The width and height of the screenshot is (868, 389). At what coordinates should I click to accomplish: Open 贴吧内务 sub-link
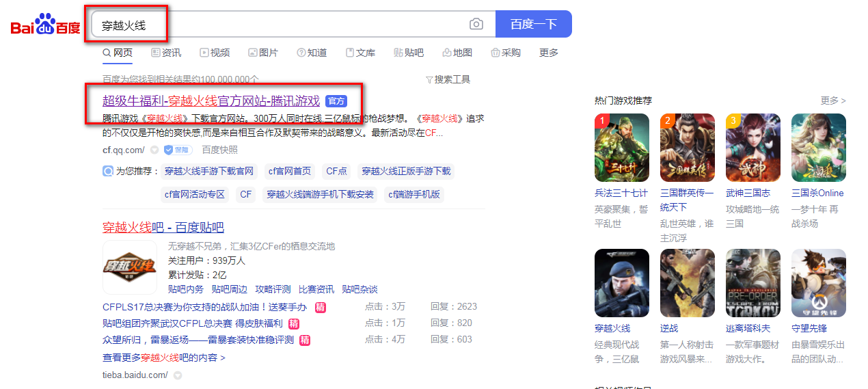[186, 289]
